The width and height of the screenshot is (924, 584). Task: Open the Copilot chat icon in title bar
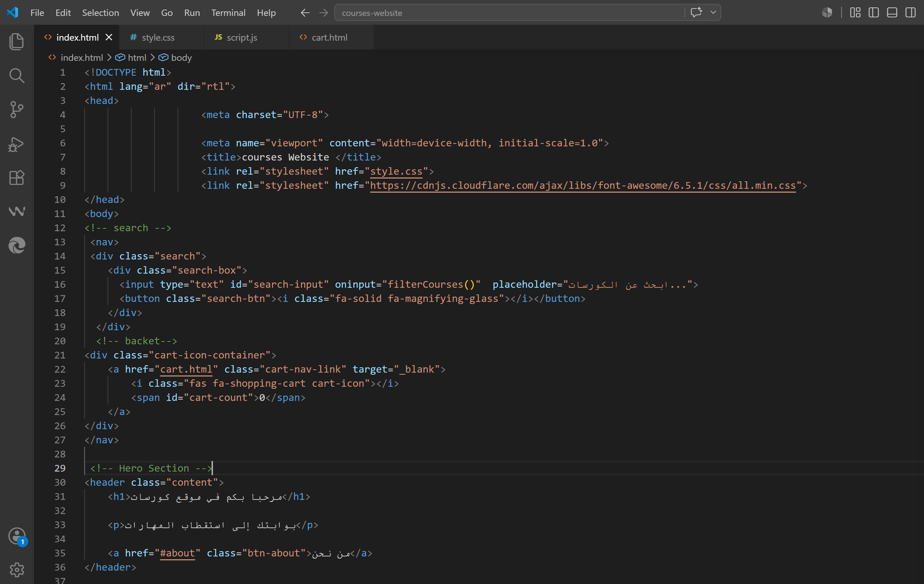pyautogui.click(x=697, y=13)
